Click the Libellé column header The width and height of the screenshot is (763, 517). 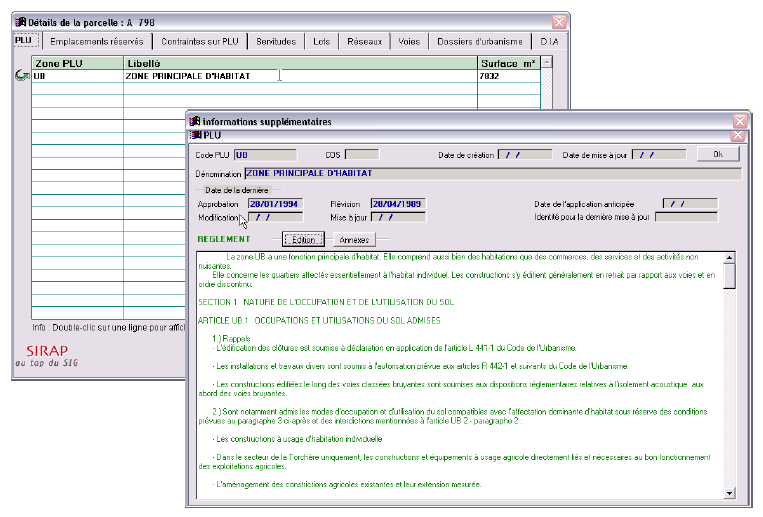pos(300,63)
